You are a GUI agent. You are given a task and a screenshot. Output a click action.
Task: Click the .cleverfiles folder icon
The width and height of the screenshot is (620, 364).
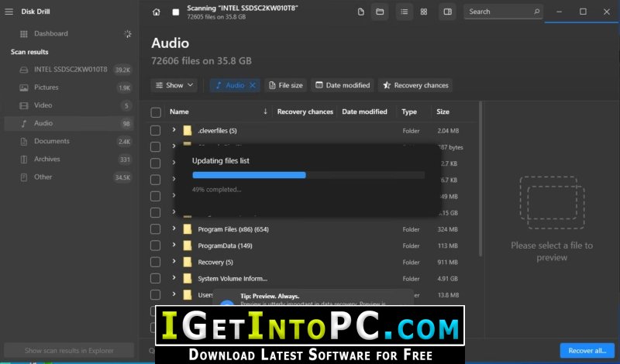coord(188,130)
